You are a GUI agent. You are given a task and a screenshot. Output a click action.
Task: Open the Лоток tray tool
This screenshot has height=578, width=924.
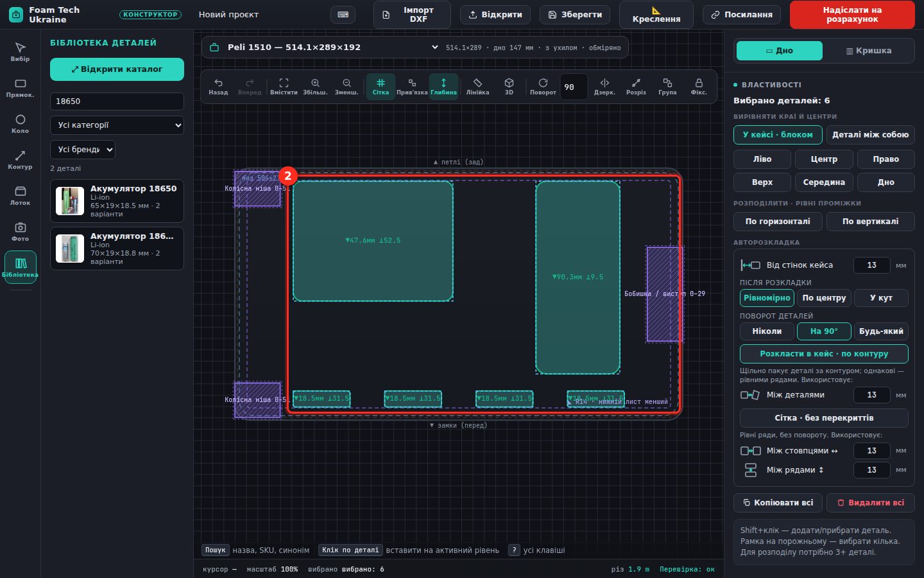point(20,196)
